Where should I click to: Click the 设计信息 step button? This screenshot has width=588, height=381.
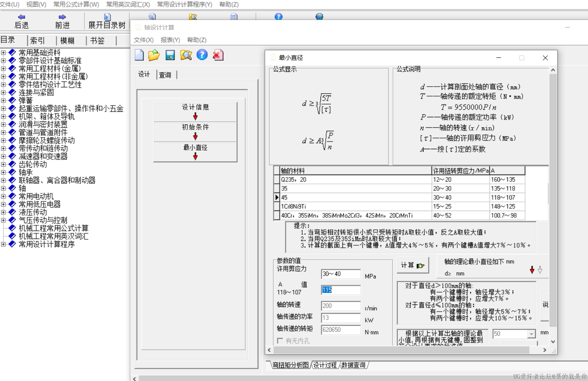point(195,112)
